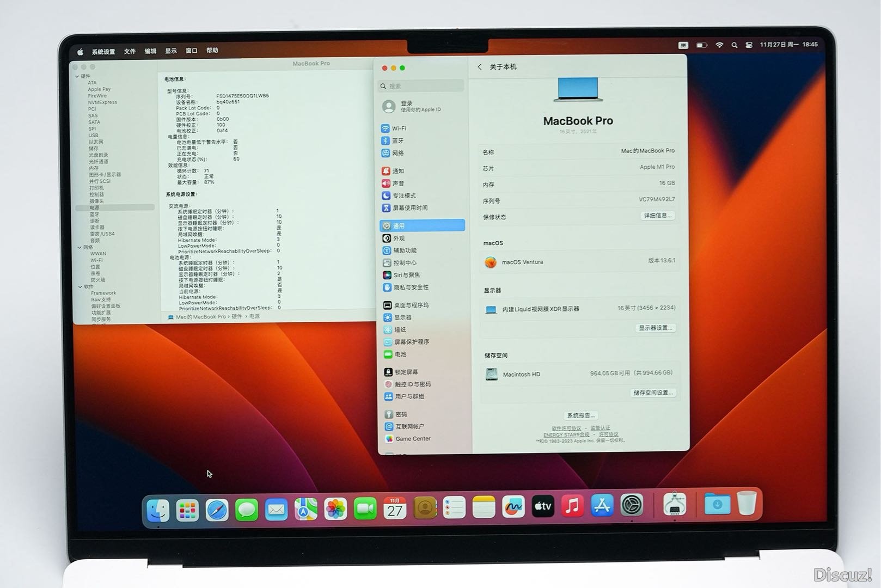Go back from 关于本机 page
This screenshot has width=881, height=588.
click(x=480, y=67)
